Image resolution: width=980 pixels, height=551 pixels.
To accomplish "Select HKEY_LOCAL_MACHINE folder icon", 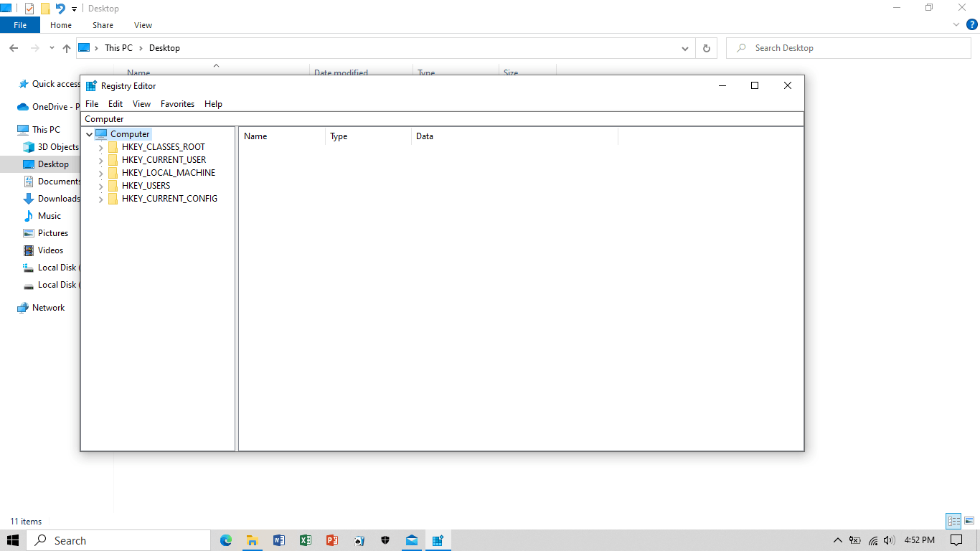I will 113,173.
